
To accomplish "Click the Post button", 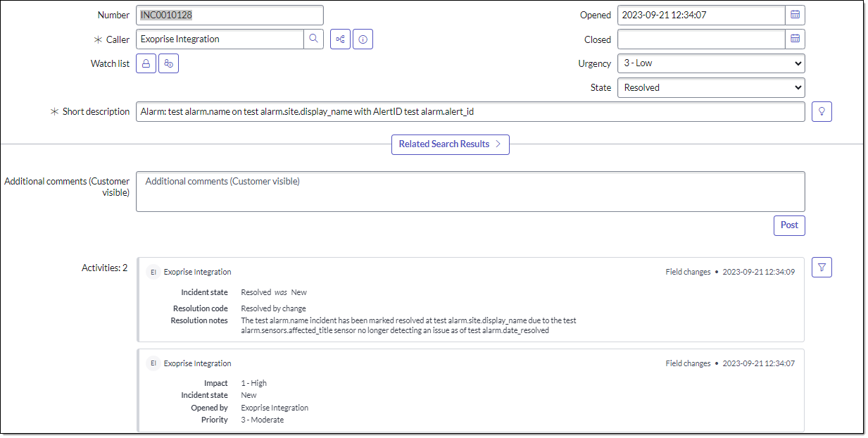I will click(x=789, y=225).
